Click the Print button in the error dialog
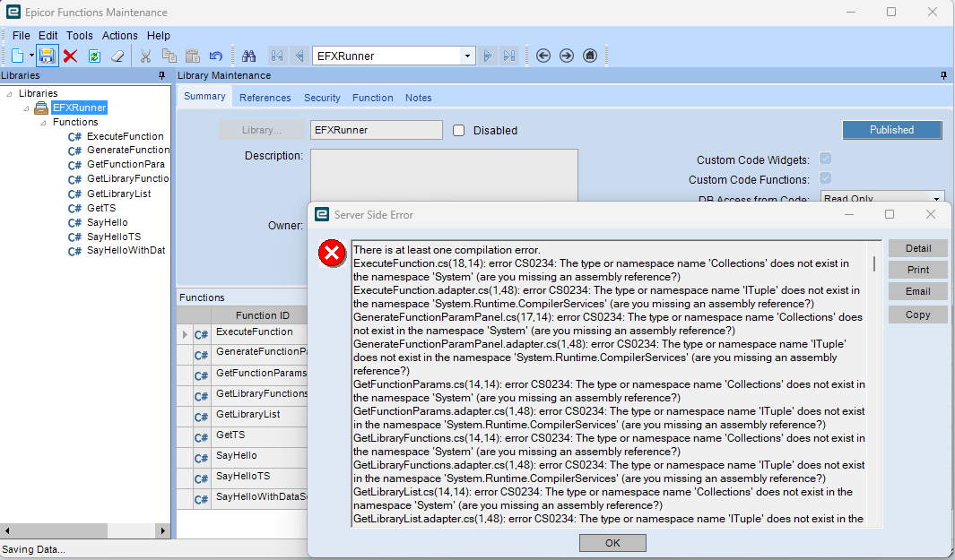This screenshot has height=560, width=955. (918, 270)
